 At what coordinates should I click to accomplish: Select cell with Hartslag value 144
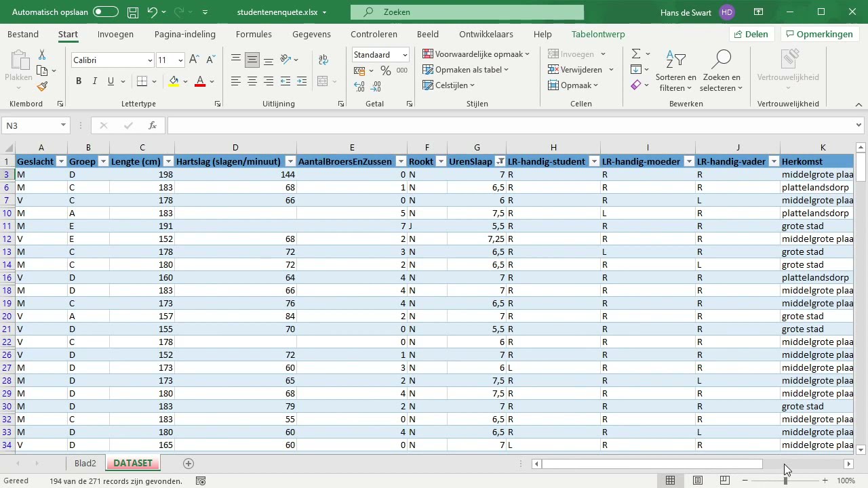pos(235,174)
